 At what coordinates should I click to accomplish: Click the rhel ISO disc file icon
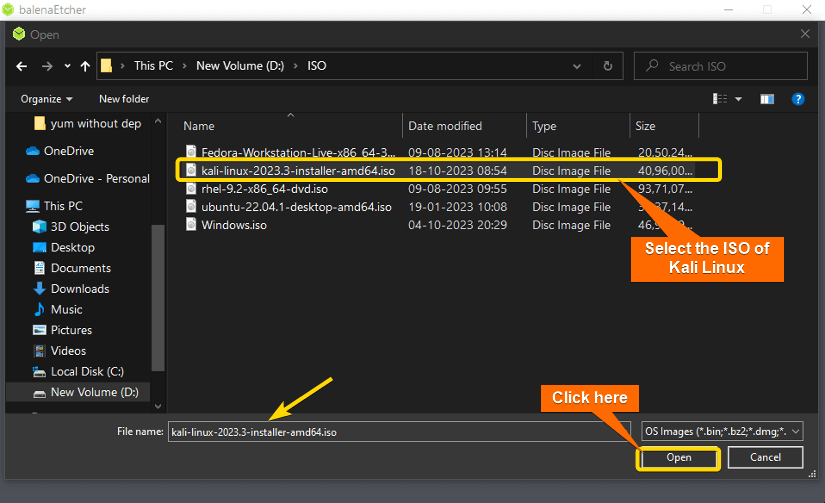[192, 188]
